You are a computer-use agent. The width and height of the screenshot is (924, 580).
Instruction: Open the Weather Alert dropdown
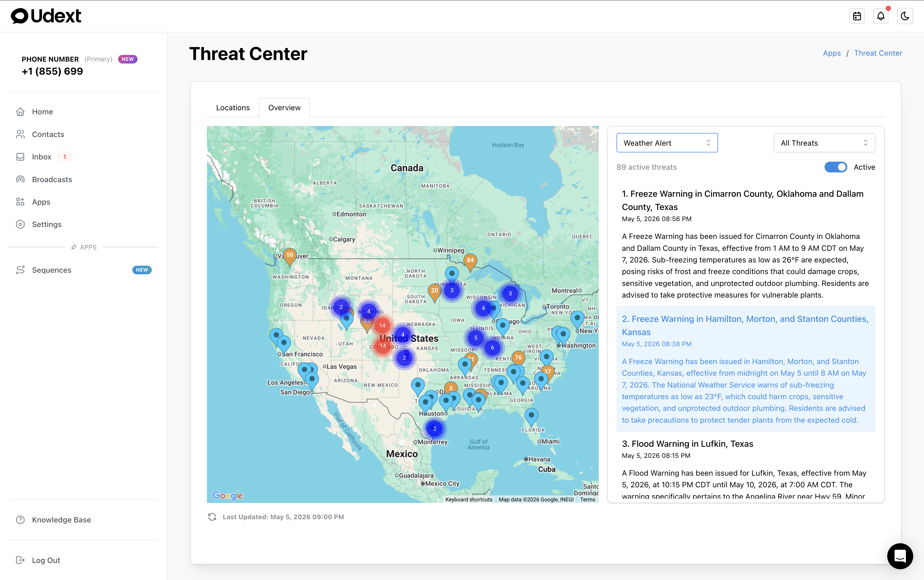(x=667, y=143)
